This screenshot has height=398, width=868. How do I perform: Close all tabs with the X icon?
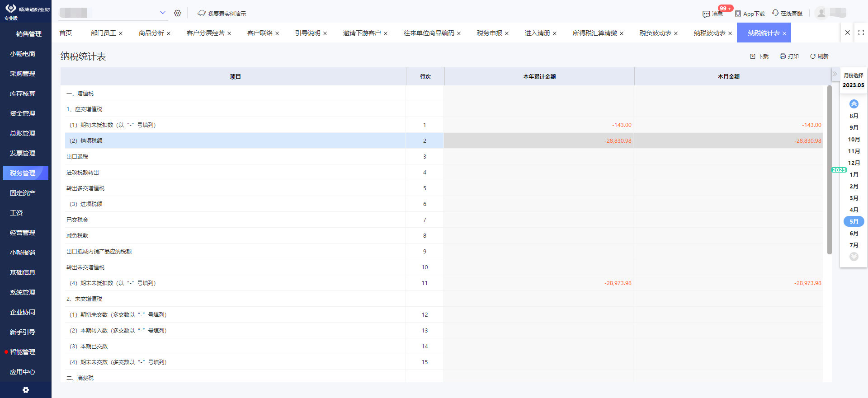click(x=848, y=33)
